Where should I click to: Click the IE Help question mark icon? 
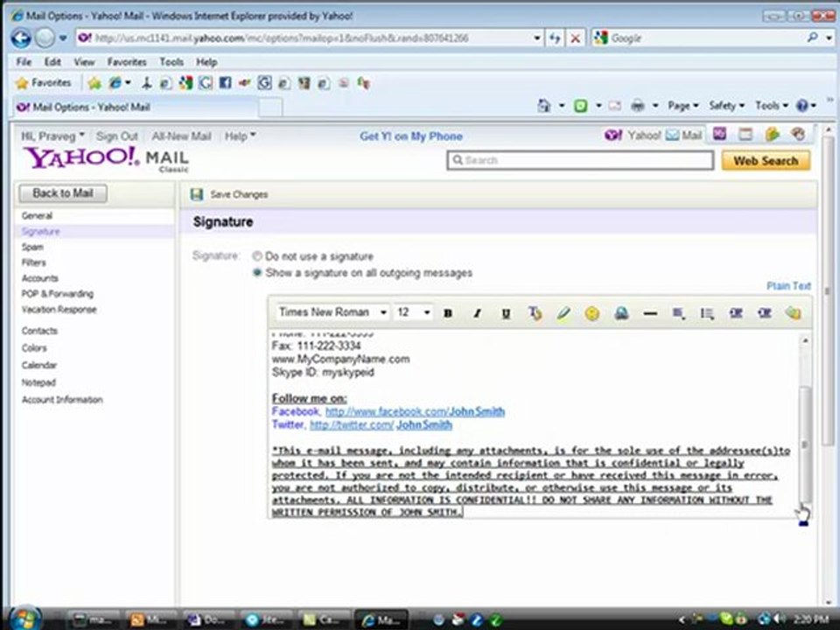[x=802, y=106]
